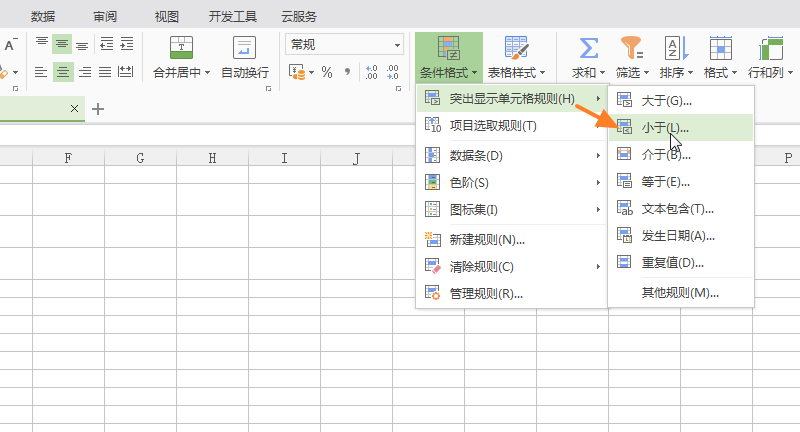Expand the 合并居中 dropdown arrow
Image resolution: width=800 pixels, height=432 pixels.
click(207, 73)
